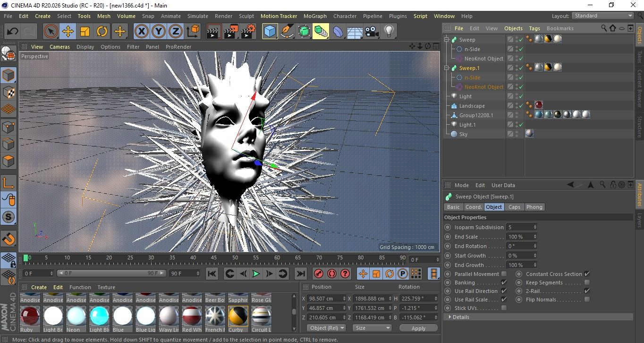
Task: Enable Stick UVs checkbox
Action: [x=504, y=308]
